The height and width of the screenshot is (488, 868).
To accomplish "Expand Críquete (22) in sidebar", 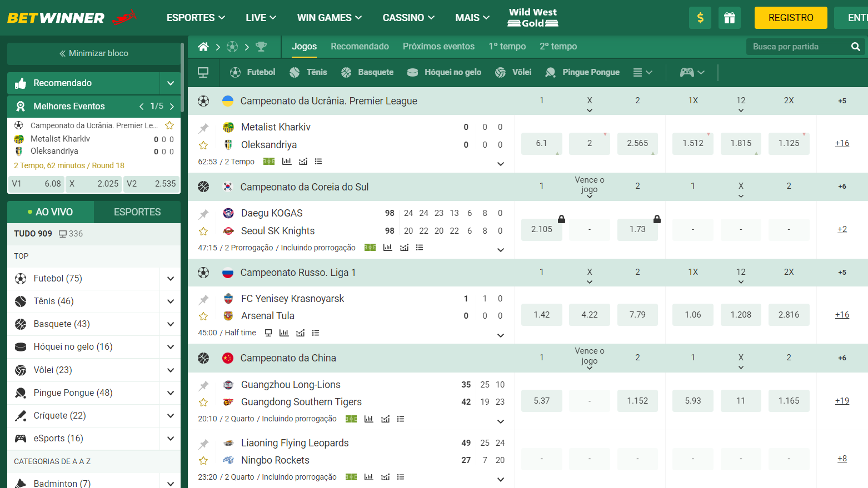I will pos(171,416).
